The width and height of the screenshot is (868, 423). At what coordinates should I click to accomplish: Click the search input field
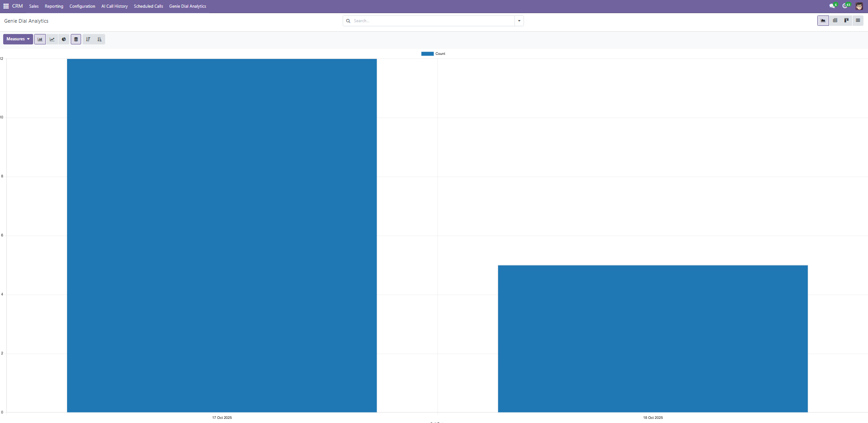pos(433,21)
